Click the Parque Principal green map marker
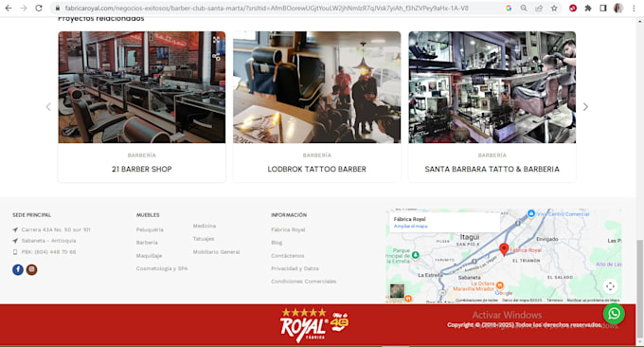This screenshot has height=347, width=644. (415, 255)
